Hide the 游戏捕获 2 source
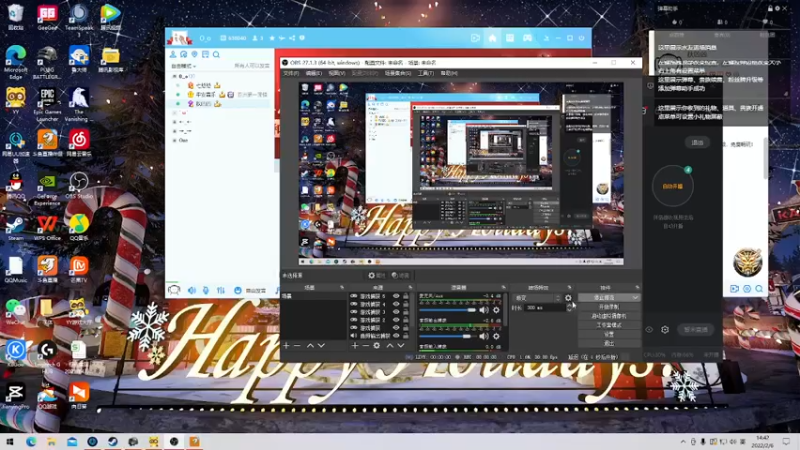Viewport: 800px width, 450px height. [396, 320]
